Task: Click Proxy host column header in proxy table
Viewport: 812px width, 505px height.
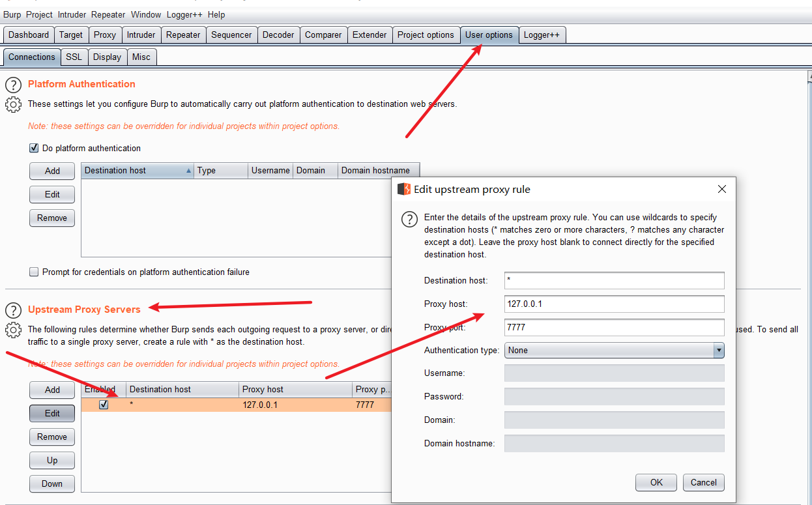Action: pyautogui.click(x=295, y=390)
